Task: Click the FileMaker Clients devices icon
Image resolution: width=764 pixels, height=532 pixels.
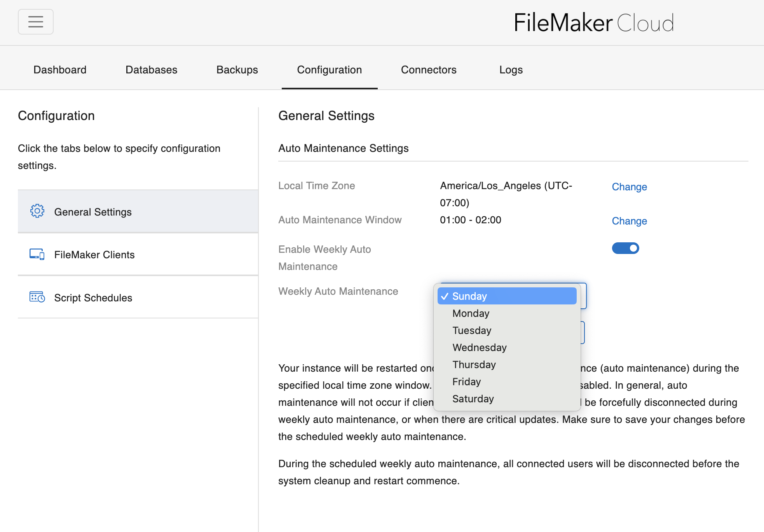Action: [x=37, y=254]
